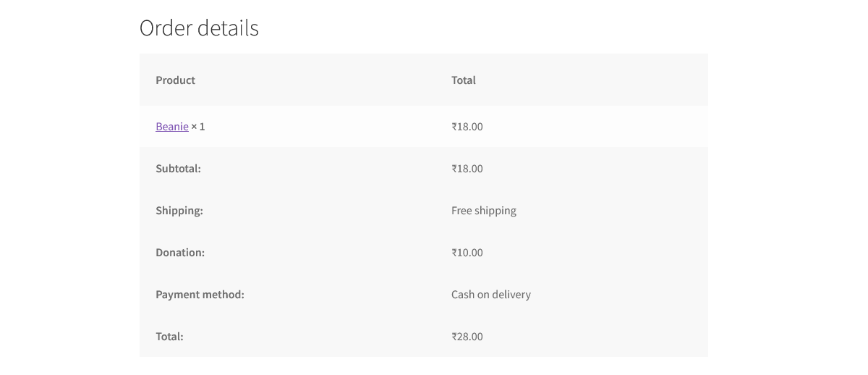Click the Shipping: row label
Viewport: 868px width, 375px height.
pos(179,211)
